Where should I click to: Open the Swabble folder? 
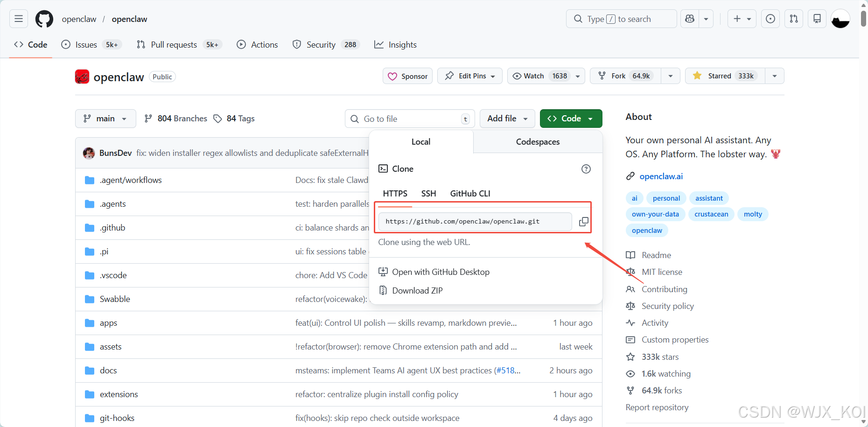(x=115, y=299)
